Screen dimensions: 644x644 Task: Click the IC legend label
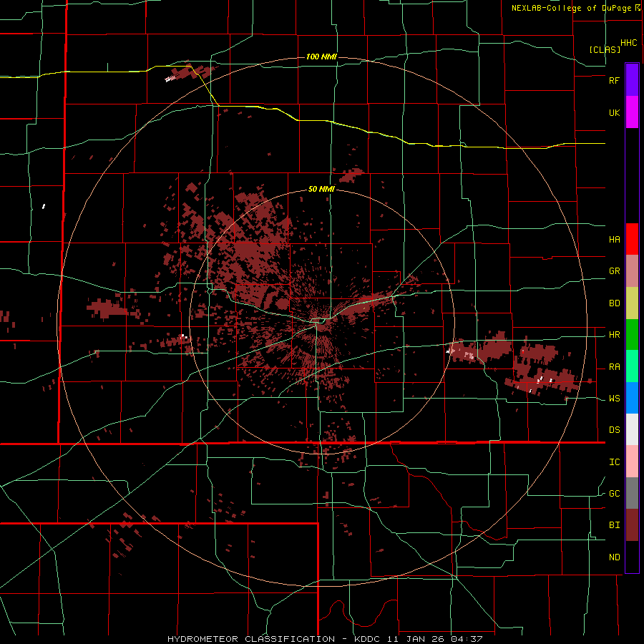(x=615, y=462)
